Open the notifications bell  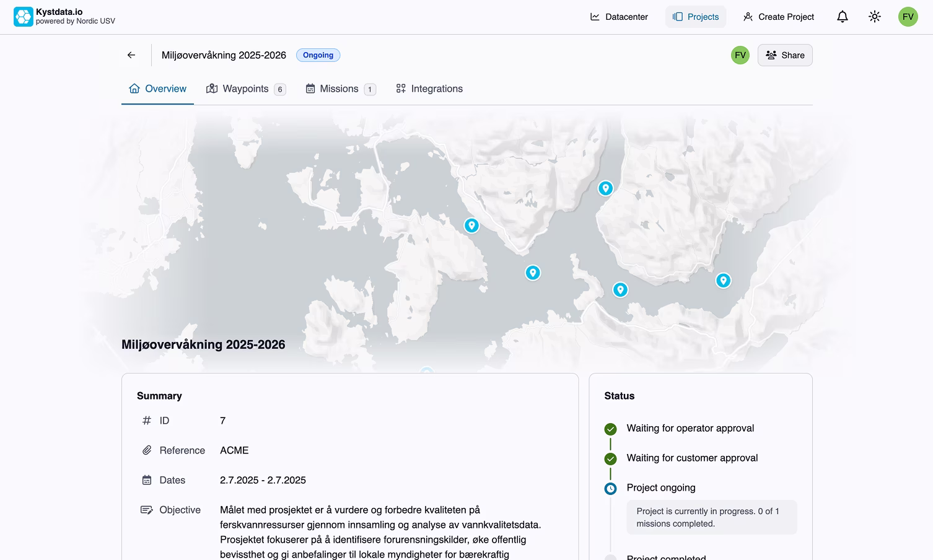coord(842,17)
